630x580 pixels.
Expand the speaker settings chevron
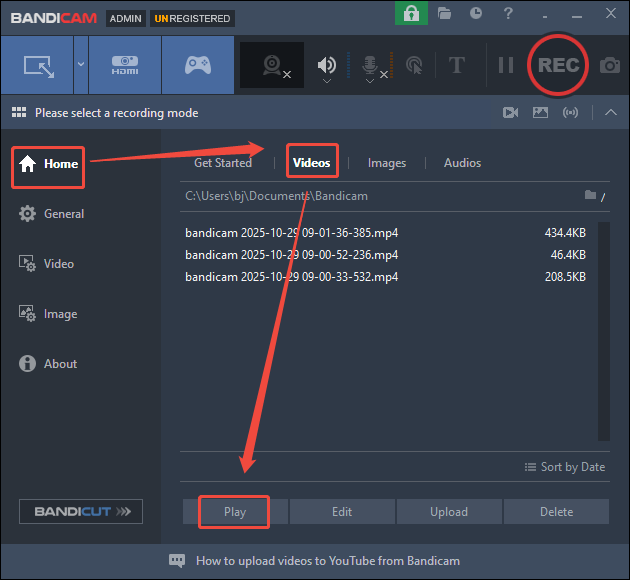(327, 82)
